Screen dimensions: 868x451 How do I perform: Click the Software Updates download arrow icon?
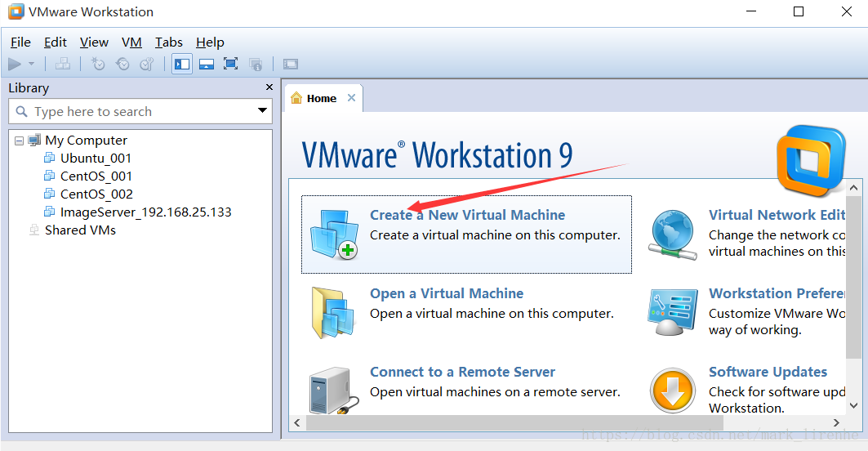[x=673, y=391]
